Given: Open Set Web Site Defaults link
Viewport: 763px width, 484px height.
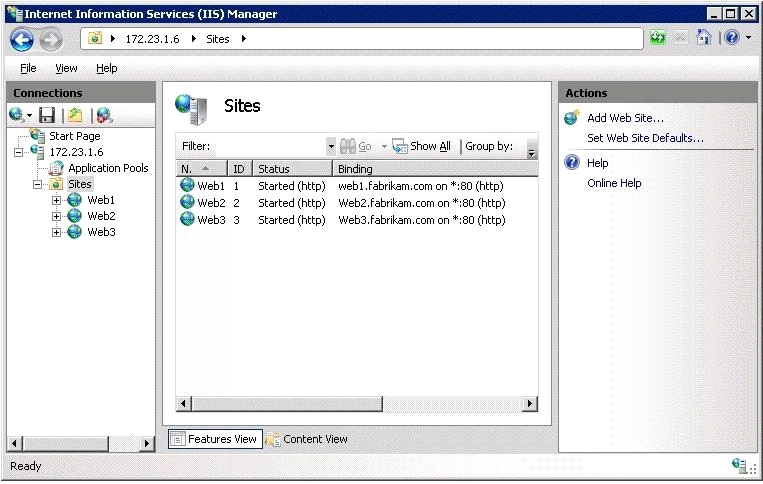Looking at the screenshot, I should click(x=645, y=138).
